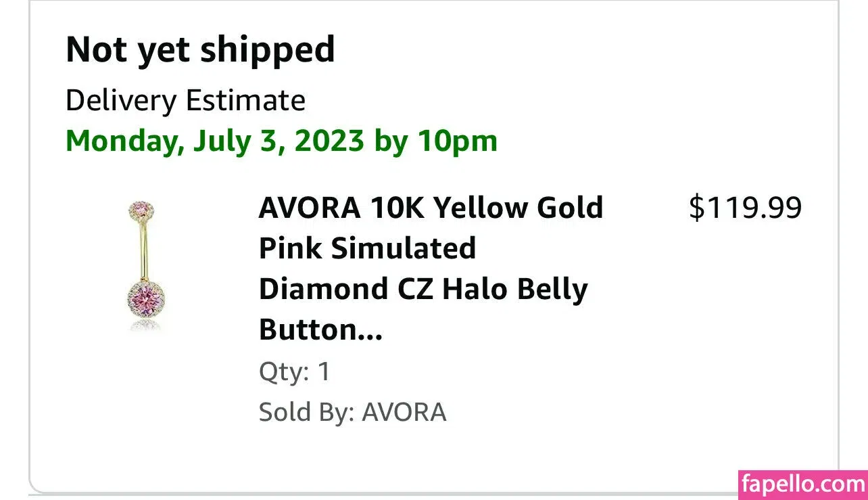This screenshot has width=868, height=500.
Task: Click the quantity number 1
Action: click(x=324, y=371)
